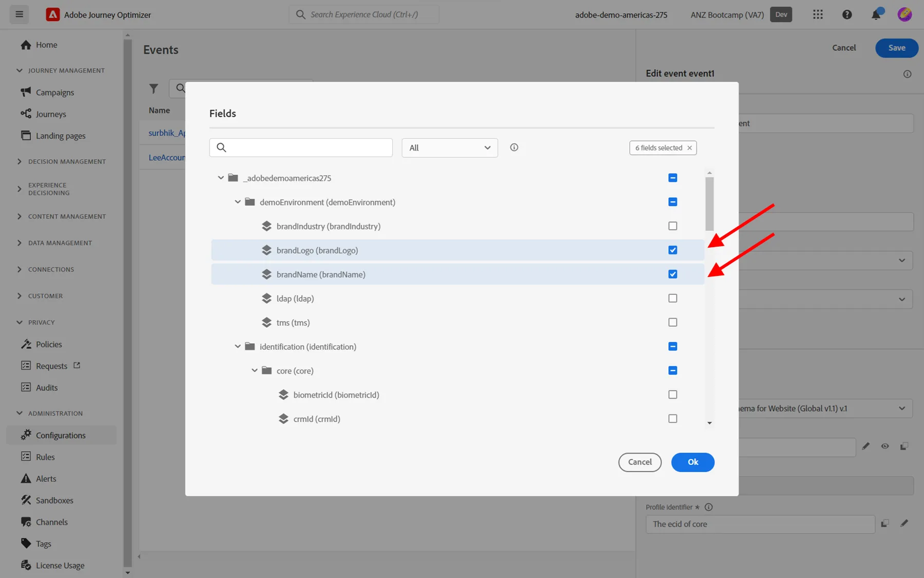Collapse the core folder
This screenshot has width=924, height=578.
[255, 370]
